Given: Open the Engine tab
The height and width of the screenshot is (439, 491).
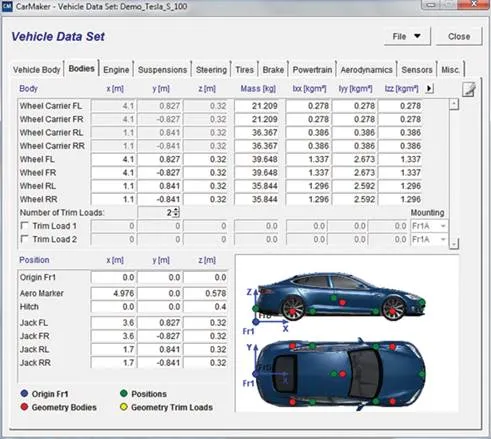Looking at the screenshot, I should 116,70.
